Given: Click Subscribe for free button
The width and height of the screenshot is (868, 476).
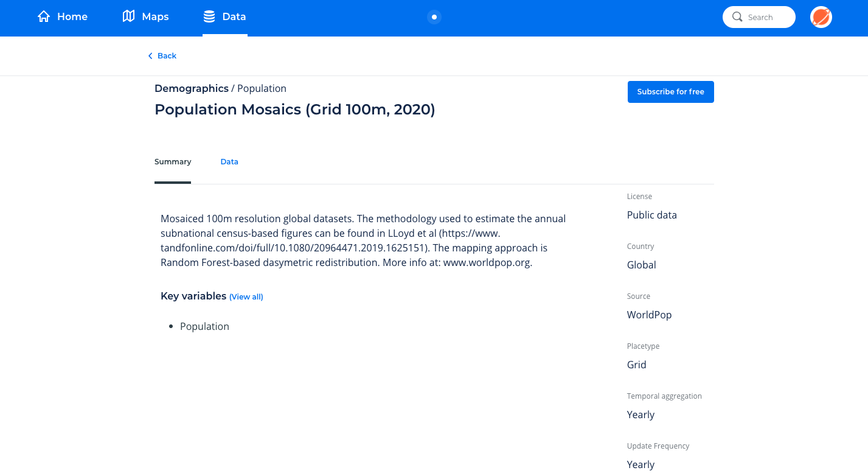Looking at the screenshot, I should click(671, 92).
